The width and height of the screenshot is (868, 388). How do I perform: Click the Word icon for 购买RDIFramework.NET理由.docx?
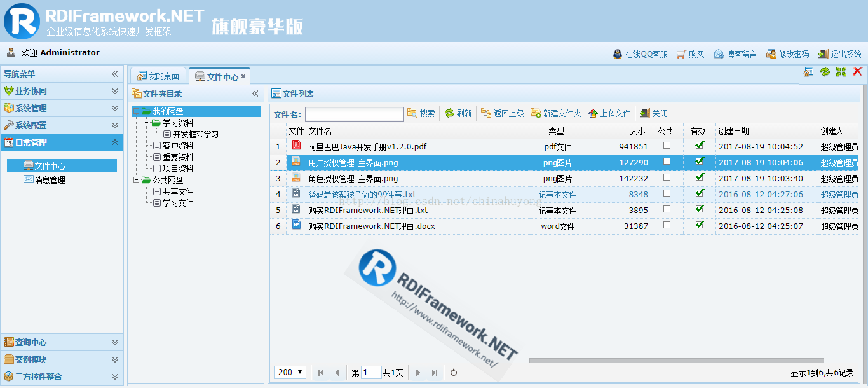(296, 225)
